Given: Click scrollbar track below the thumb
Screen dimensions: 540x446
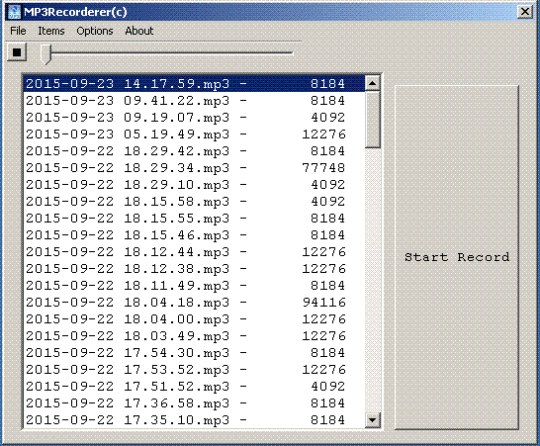Looking at the screenshot, I should pyautogui.click(x=372, y=280).
